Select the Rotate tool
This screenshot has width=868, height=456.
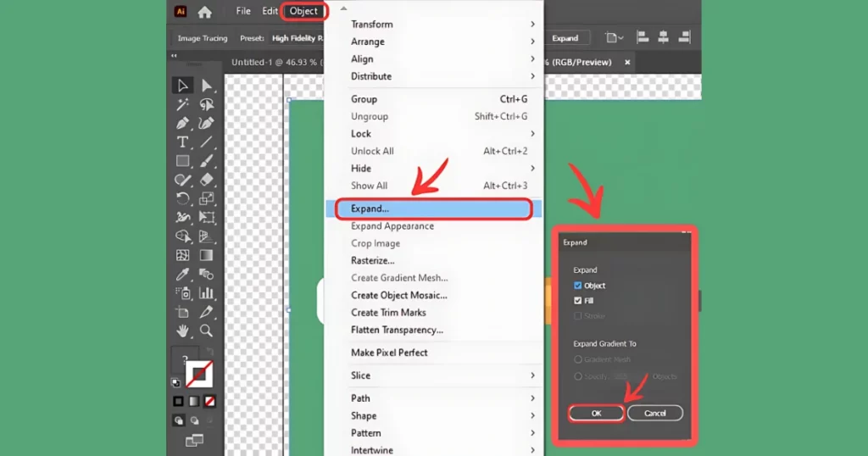coord(183,198)
